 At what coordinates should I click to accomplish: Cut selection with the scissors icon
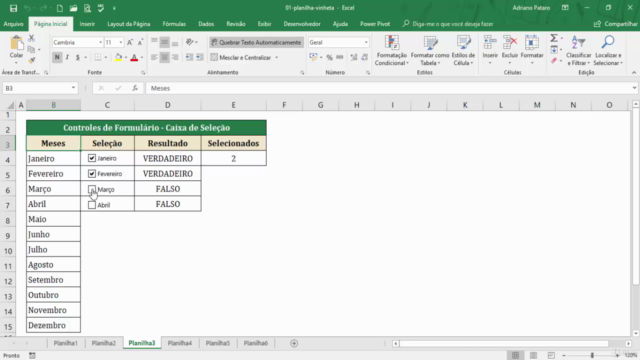click(31, 38)
